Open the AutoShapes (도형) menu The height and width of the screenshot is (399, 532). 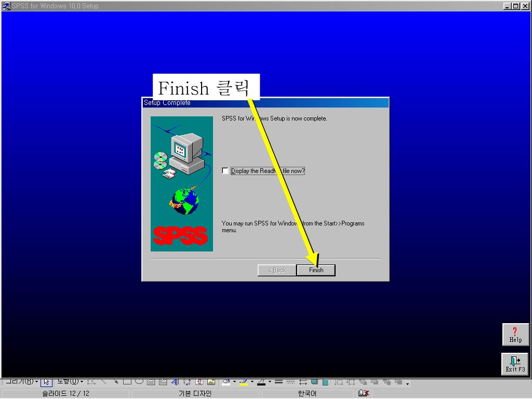click(x=70, y=381)
